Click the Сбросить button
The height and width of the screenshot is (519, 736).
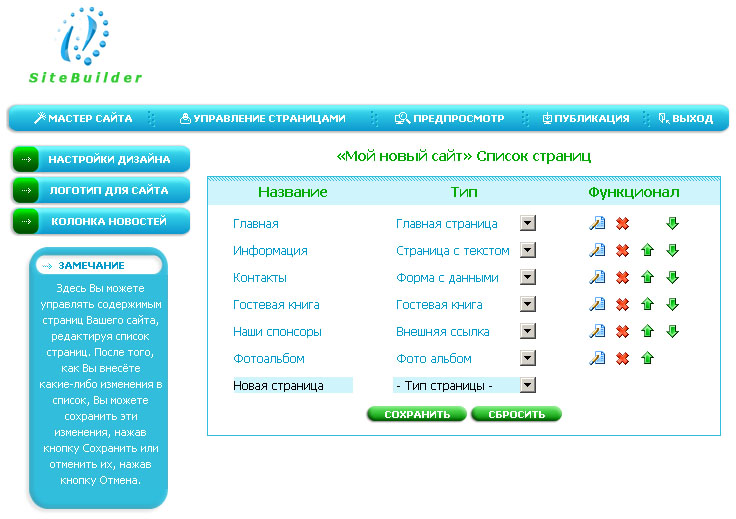coord(516,414)
